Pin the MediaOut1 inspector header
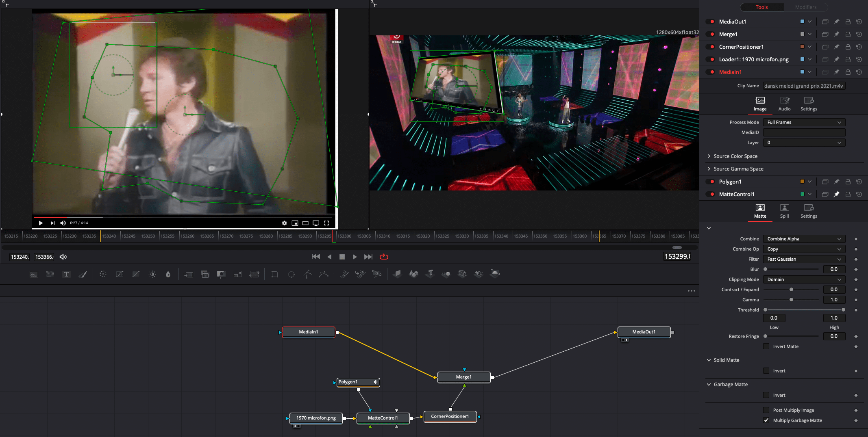This screenshot has width=868, height=437. [836, 22]
